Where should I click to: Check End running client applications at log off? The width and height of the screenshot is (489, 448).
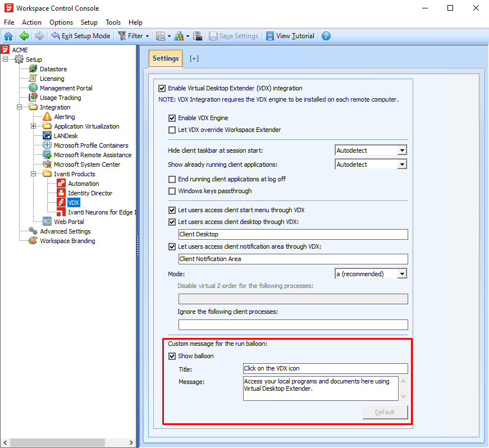tap(172, 179)
